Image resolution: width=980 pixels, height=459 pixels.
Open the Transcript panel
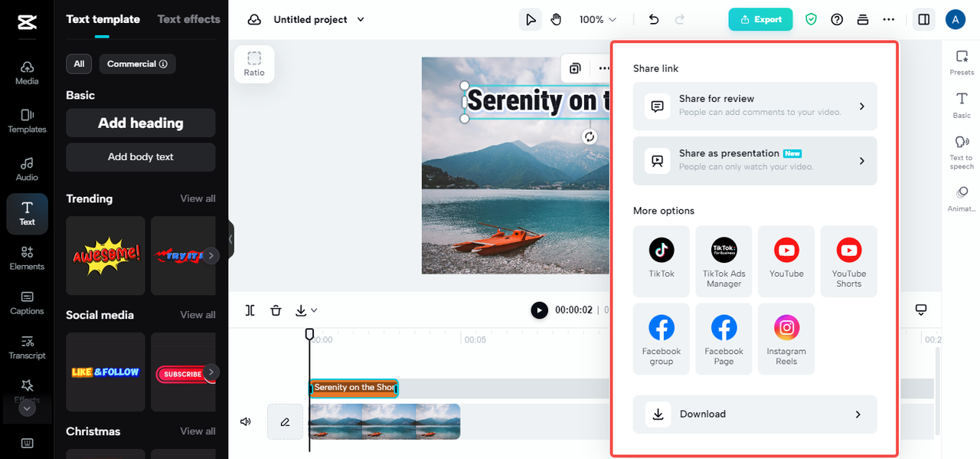(27, 347)
